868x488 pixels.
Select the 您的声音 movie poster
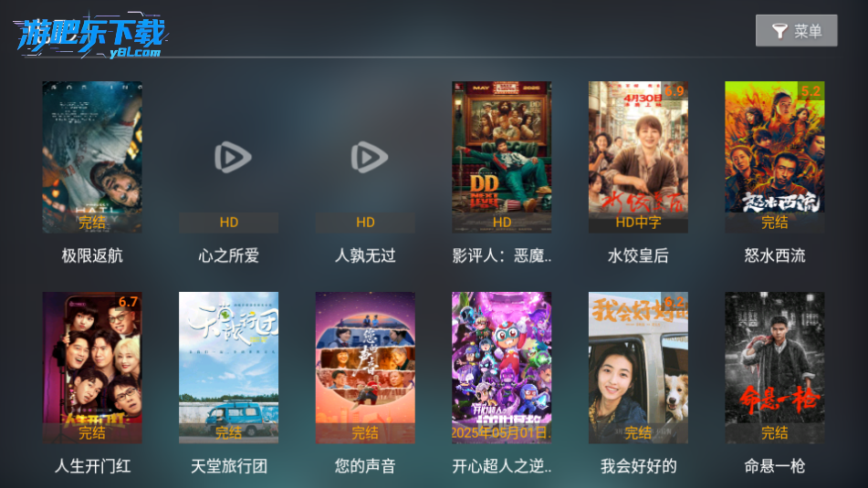(365, 368)
